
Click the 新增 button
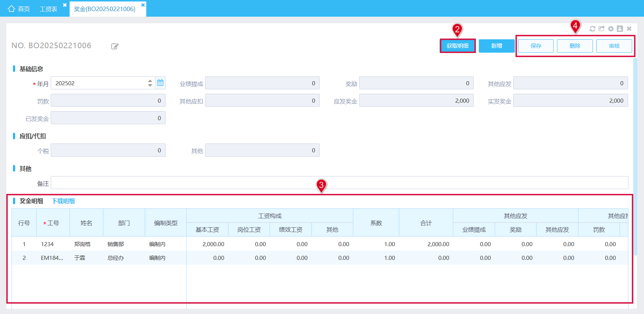497,46
